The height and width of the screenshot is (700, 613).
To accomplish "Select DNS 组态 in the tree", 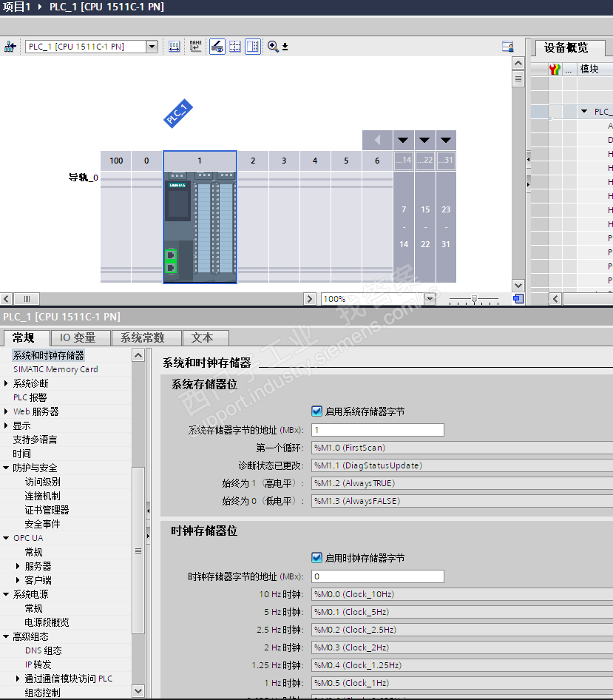I will [x=44, y=650].
